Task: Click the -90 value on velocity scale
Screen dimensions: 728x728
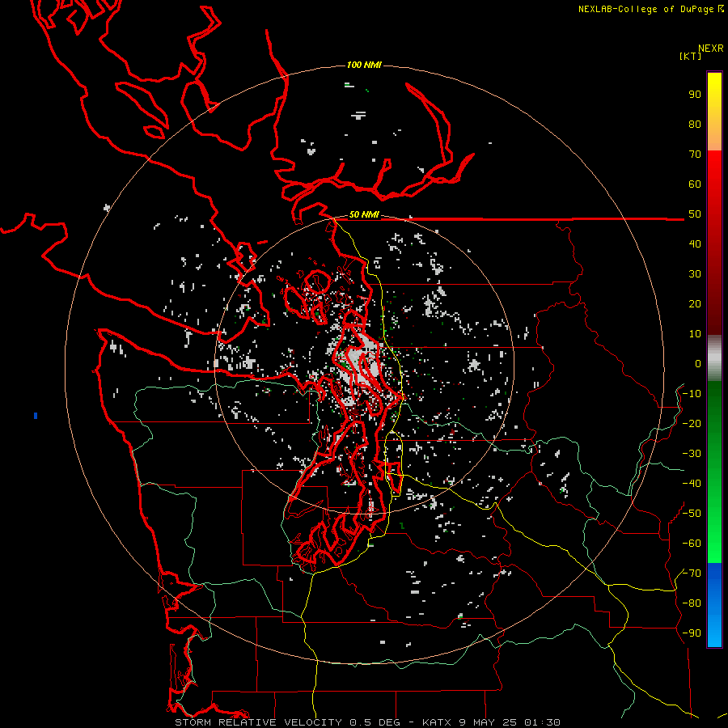Action: tap(692, 633)
